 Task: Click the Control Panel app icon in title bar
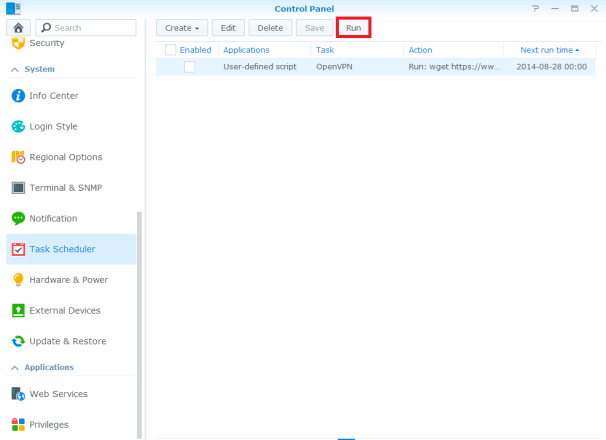(x=13, y=9)
